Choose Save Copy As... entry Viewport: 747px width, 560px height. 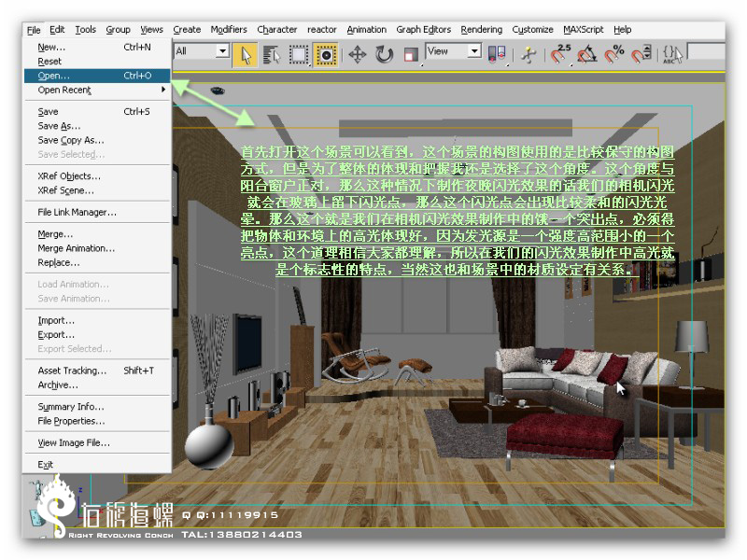[x=97, y=141]
